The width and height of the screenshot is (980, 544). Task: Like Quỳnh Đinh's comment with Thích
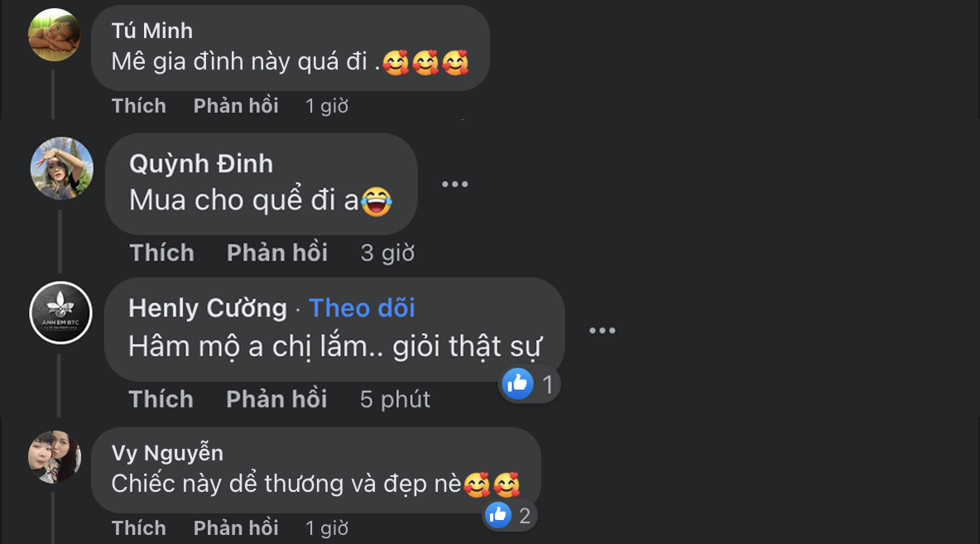162,253
